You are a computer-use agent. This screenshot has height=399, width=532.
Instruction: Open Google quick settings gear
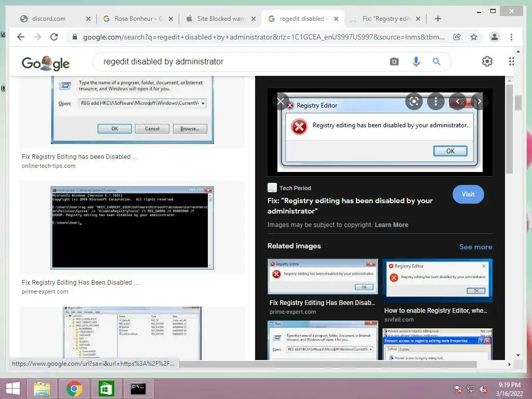tap(487, 61)
